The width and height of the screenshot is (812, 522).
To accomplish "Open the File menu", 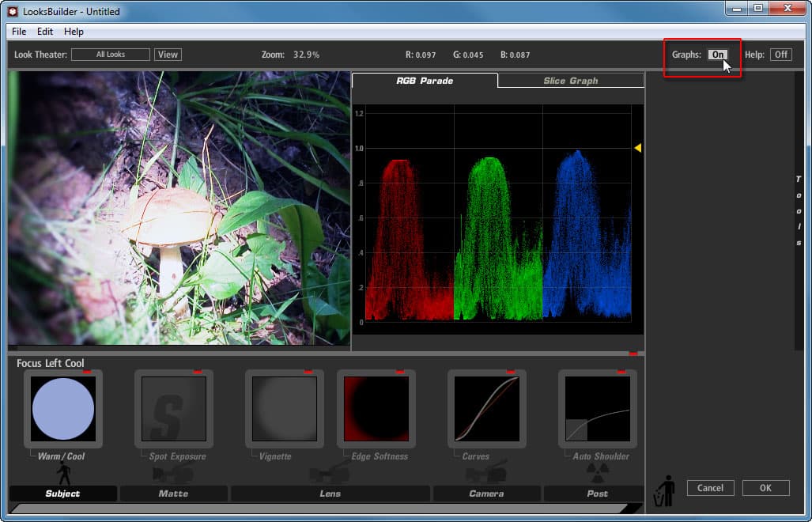I will (x=19, y=32).
